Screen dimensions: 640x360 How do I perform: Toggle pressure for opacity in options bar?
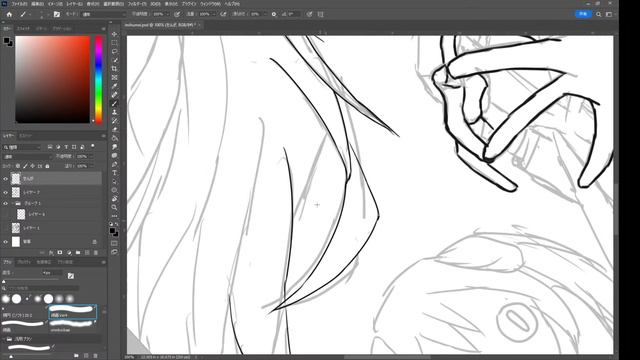click(177, 14)
